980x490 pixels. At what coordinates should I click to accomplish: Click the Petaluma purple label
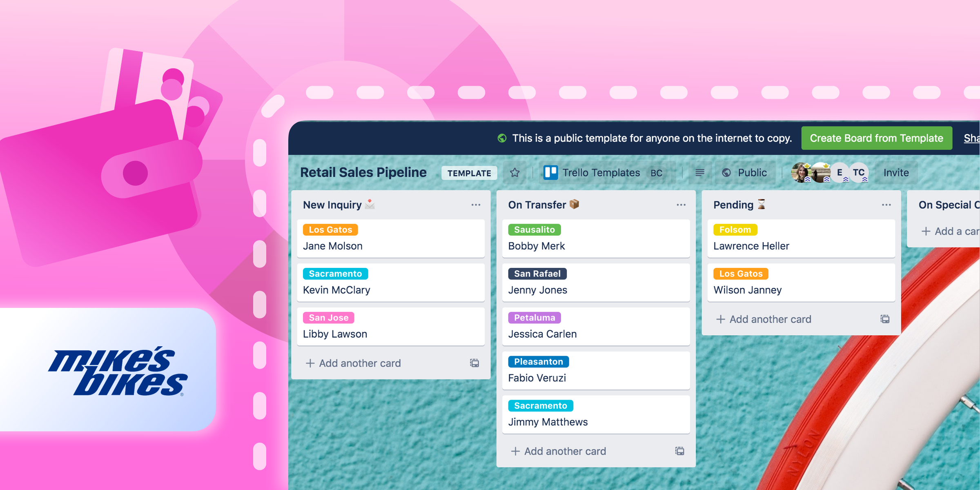[535, 318]
